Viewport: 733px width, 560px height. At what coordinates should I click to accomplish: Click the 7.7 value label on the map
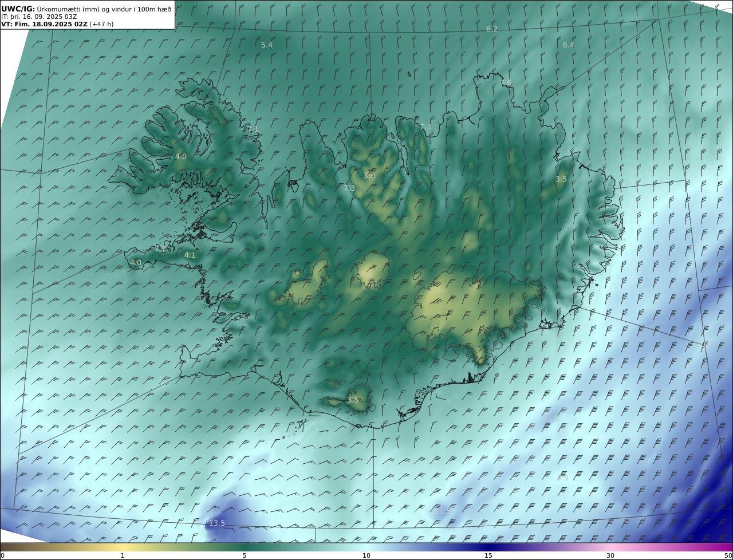161,249
